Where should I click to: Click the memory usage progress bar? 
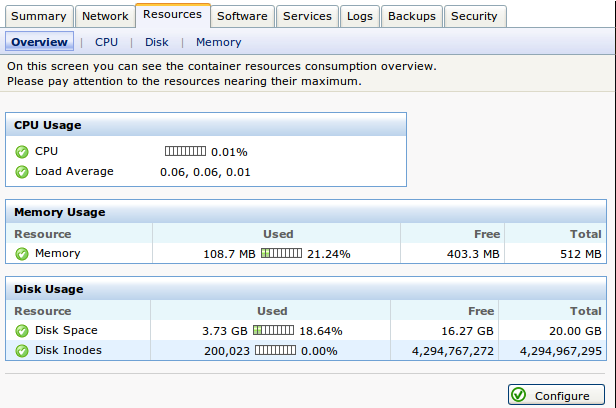[x=281, y=254]
